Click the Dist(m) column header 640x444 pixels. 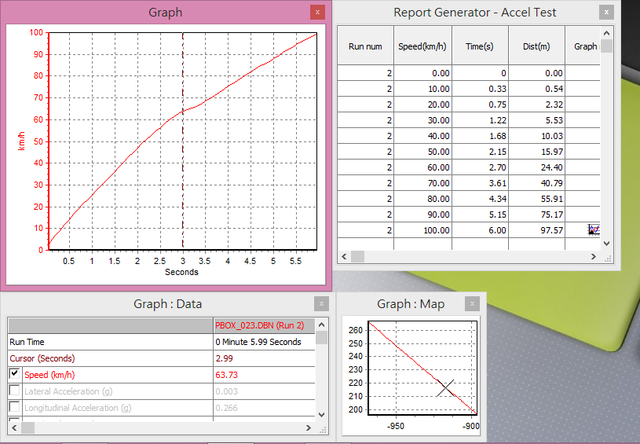537,45
